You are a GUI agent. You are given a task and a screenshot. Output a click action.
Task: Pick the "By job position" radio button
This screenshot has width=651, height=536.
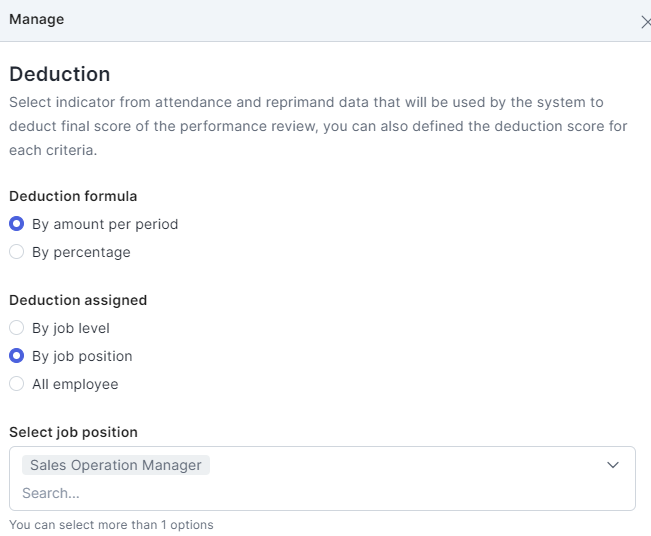coord(17,356)
